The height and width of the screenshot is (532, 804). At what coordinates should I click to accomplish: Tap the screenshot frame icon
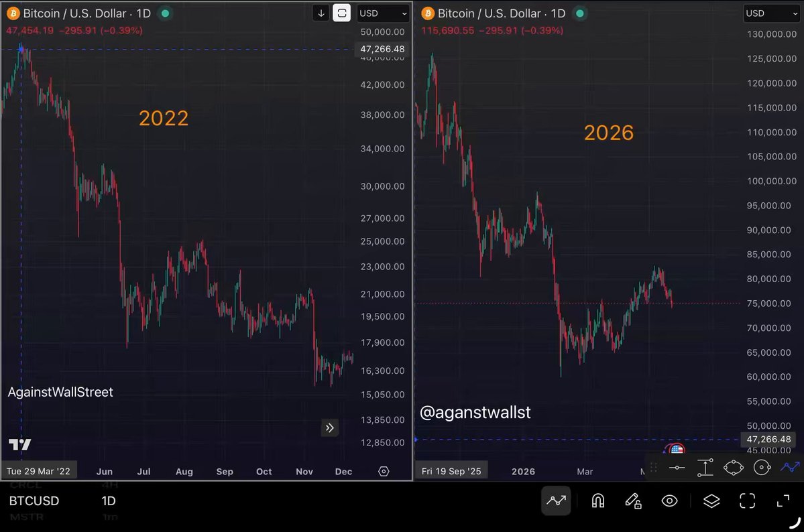pyautogui.click(x=747, y=501)
